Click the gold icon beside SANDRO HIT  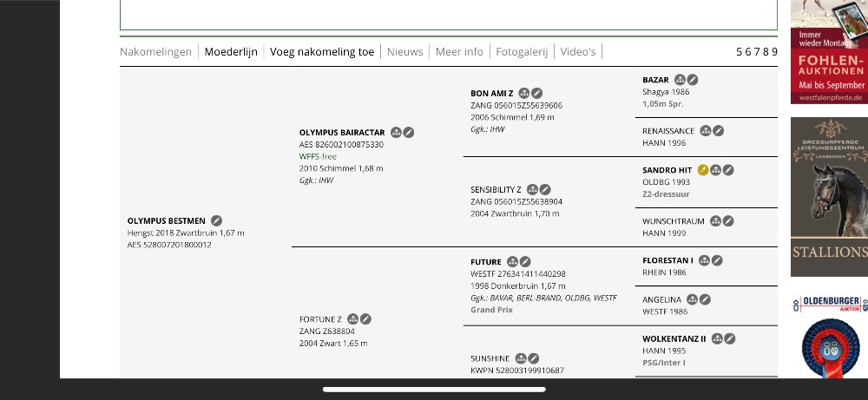(x=703, y=170)
